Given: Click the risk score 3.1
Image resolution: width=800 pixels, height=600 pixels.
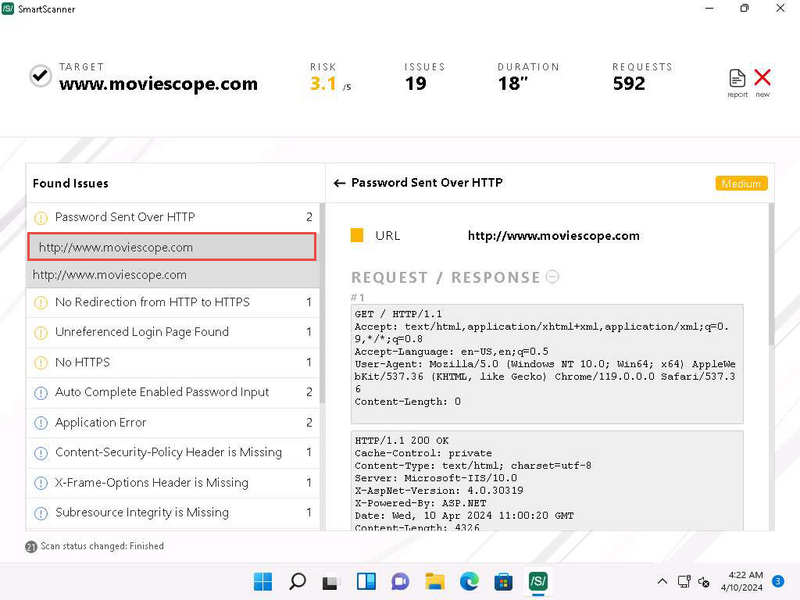Looking at the screenshot, I should 323,84.
